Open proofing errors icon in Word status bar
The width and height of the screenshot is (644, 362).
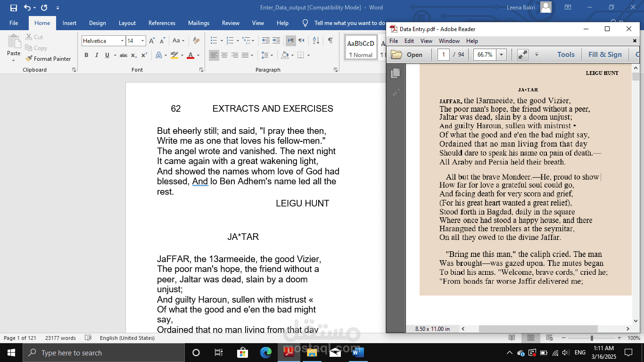pyautogui.click(x=88, y=338)
